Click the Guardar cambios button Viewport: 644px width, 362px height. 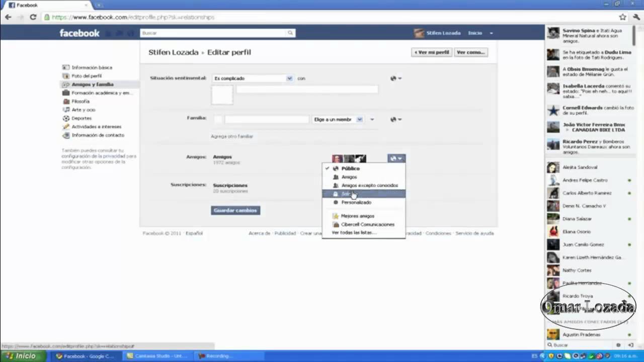point(235,210)
